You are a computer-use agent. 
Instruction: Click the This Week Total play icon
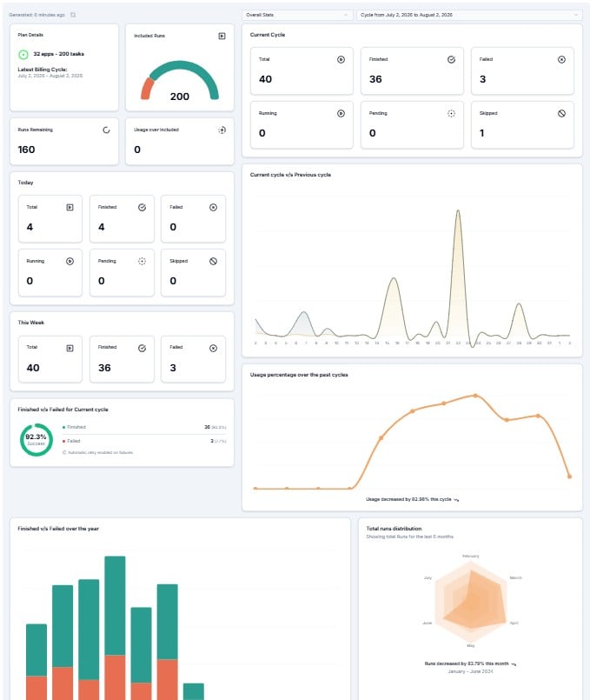click(70, 348)
